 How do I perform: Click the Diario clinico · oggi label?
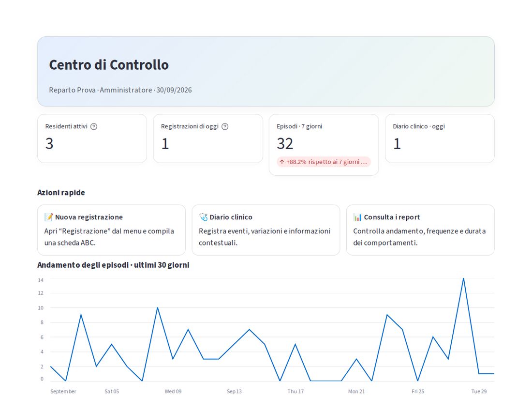point(419,126)
